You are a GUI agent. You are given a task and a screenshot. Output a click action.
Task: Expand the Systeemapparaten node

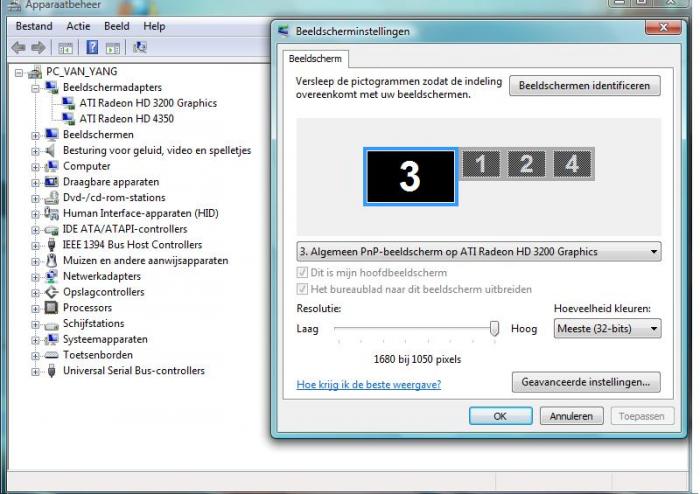click(35, 340)
